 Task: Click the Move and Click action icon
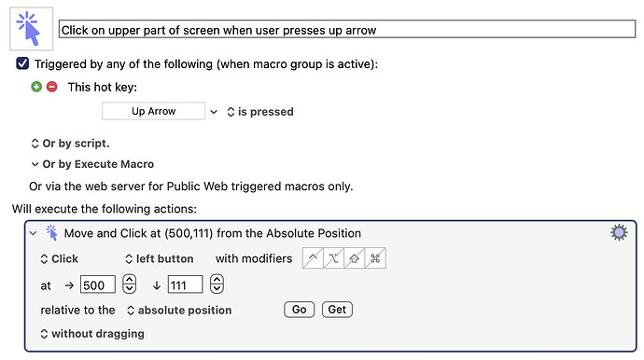click(51, 233)
